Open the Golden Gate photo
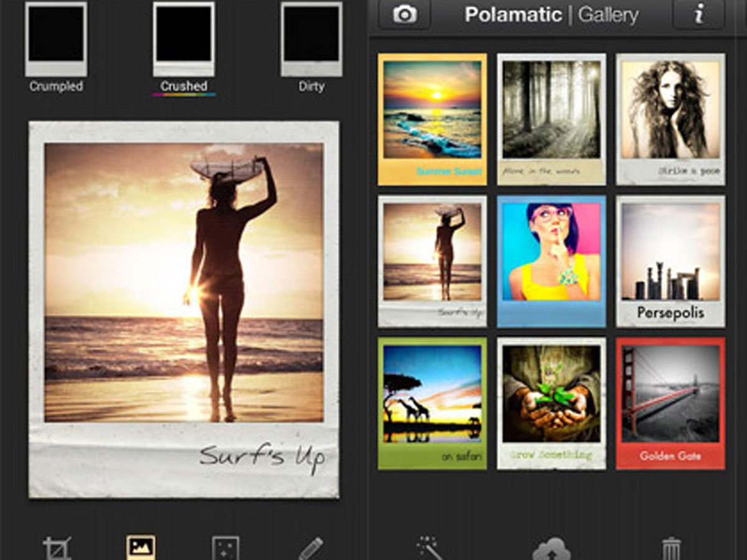This screenshot has height=560, width=747. [x=670, y=403]
